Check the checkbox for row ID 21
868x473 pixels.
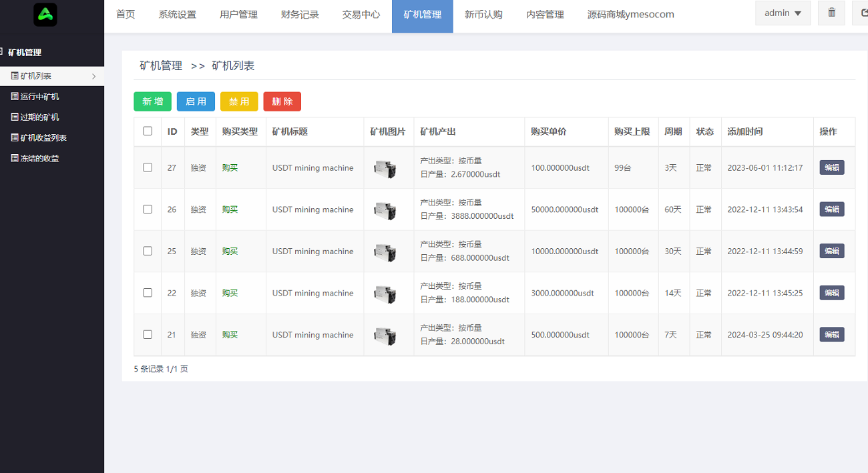[x=148, y=334]
